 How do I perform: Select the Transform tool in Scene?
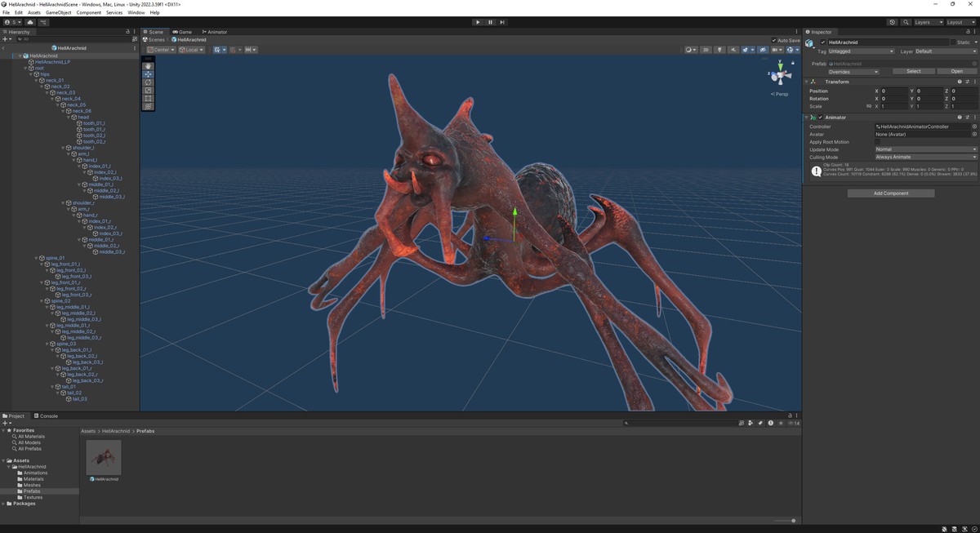pyautogui.click(x=148, y=106)
